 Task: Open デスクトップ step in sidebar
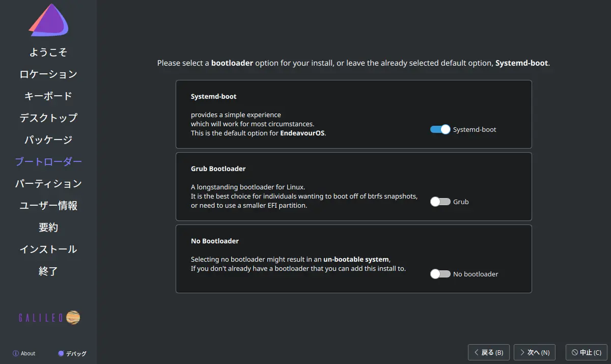(x=48, y=118)
